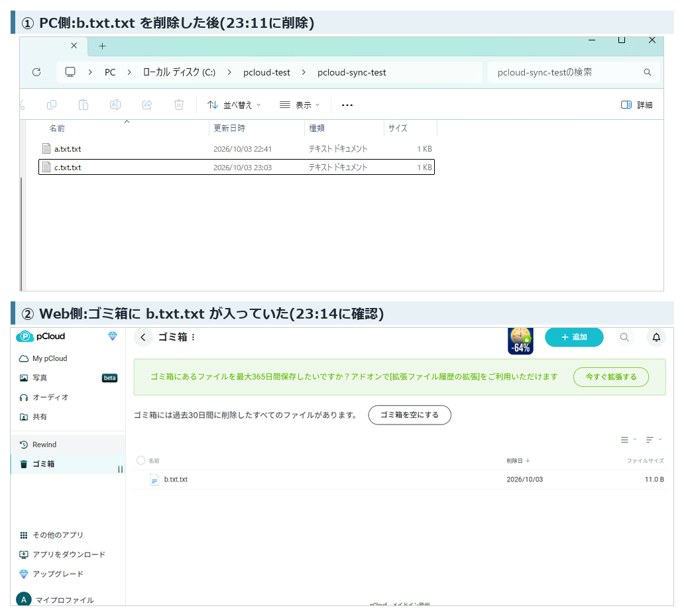Sort by 削除日 column in pCloud
This screenshot has height=616, width=684.
(518, 460)
